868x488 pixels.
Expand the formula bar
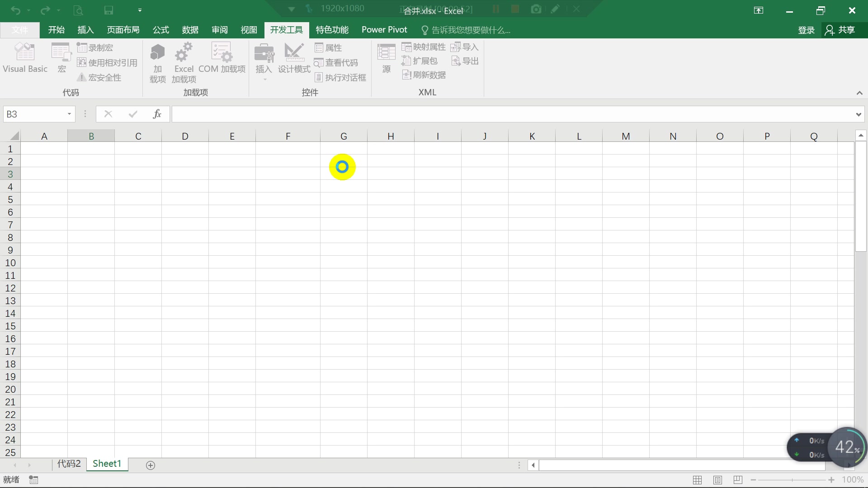point(858,114)
